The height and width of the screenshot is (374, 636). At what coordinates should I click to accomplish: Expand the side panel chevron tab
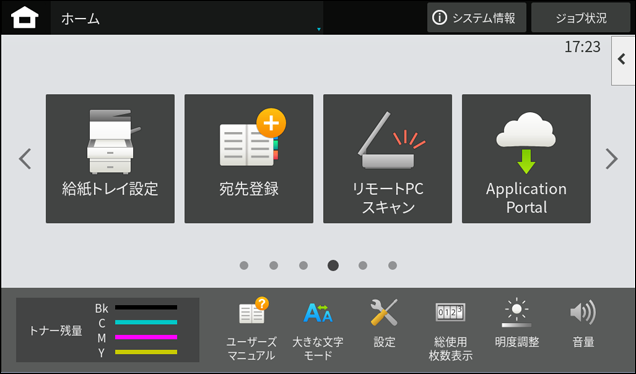623,60
